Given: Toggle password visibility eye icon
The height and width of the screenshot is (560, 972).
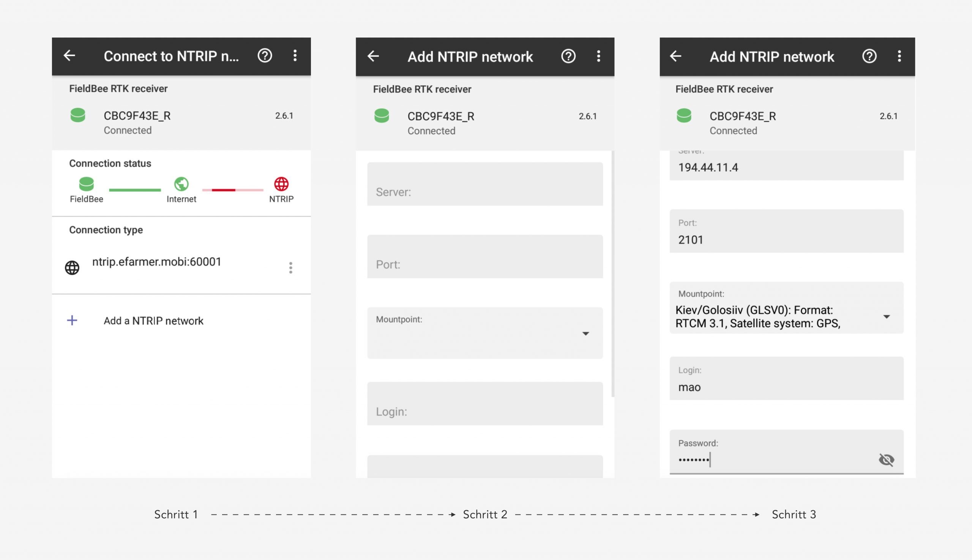Looking at the screenshot, I should [x=886, y=459].
